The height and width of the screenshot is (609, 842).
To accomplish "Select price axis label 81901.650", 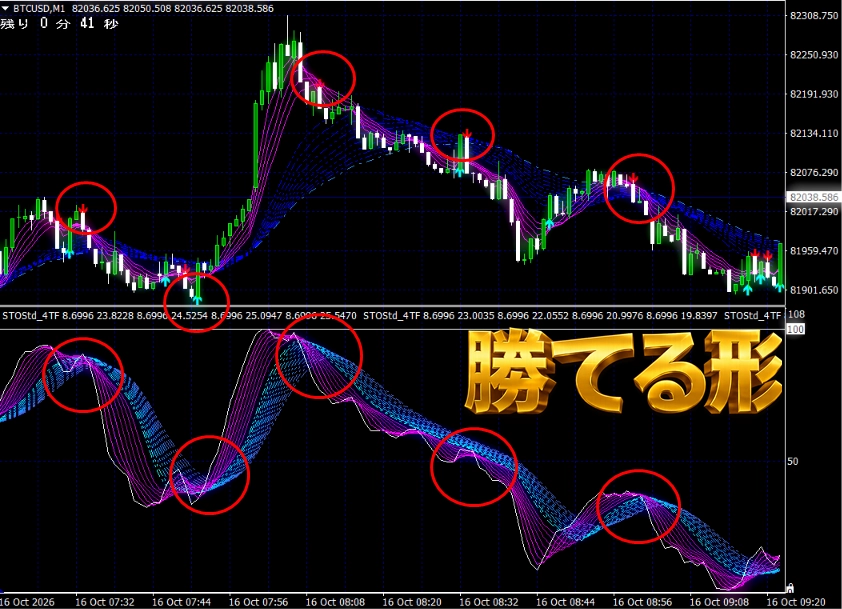I will click(814, 290).
